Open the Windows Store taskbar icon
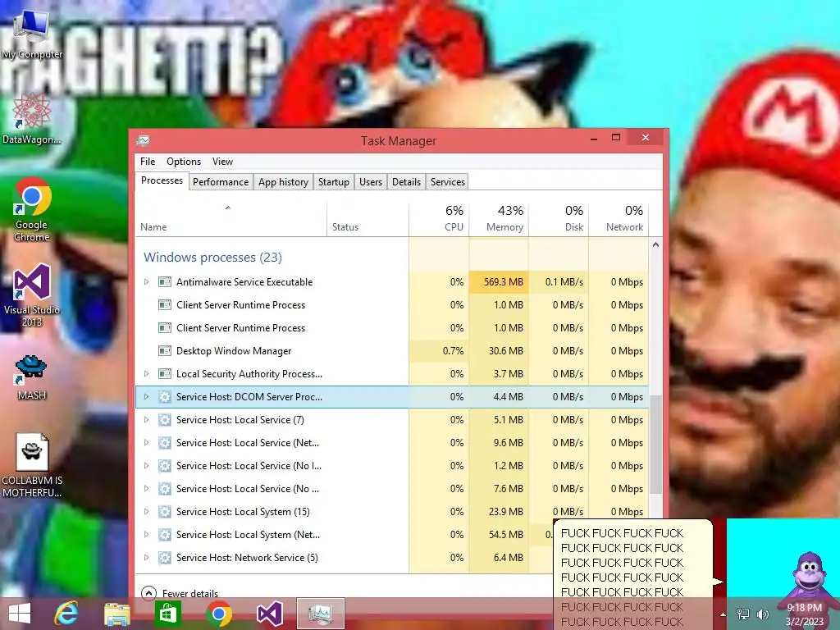 (x=167, y=614)
